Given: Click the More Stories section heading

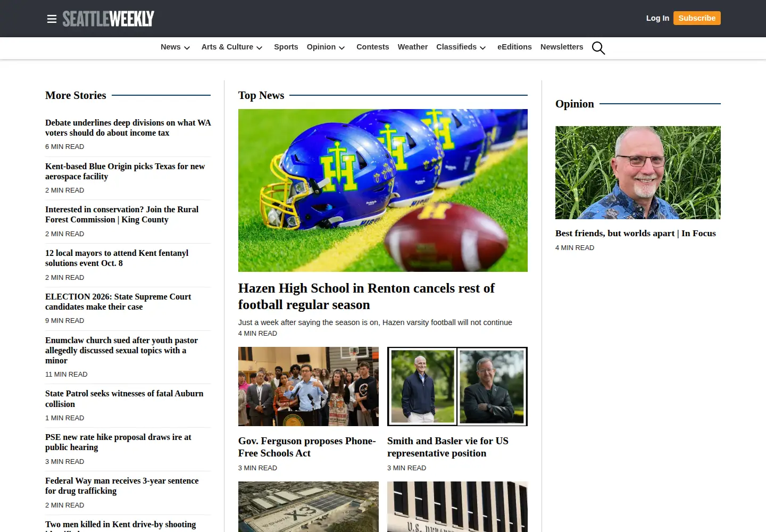Looking at the screenshot, I should (76, 95).
